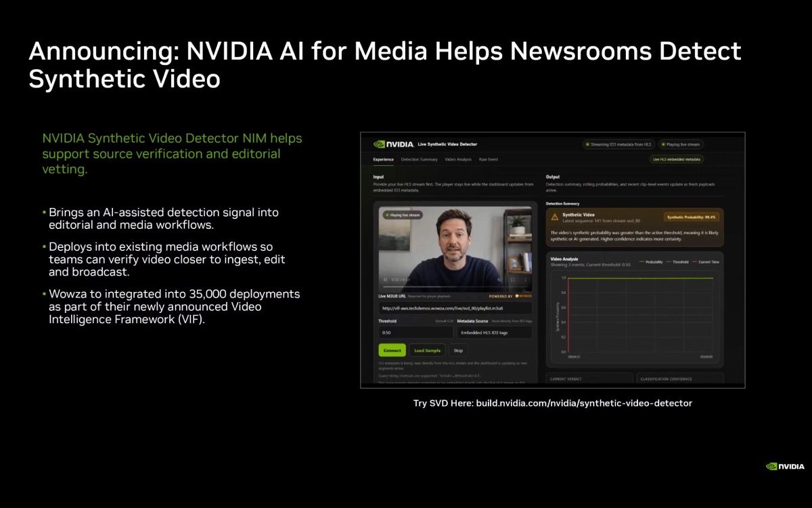Click the pause icon on the video player
Image resolution: width=812 pixels, height=508 pixels.
pyautogui.click(x=385, y=280)
